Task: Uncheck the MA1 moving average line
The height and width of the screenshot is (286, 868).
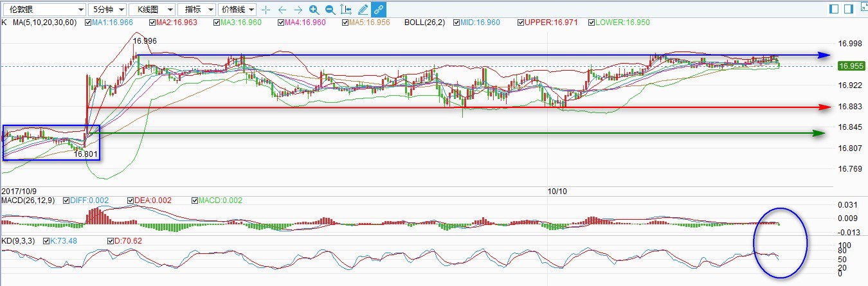Action: coord(89,22)
